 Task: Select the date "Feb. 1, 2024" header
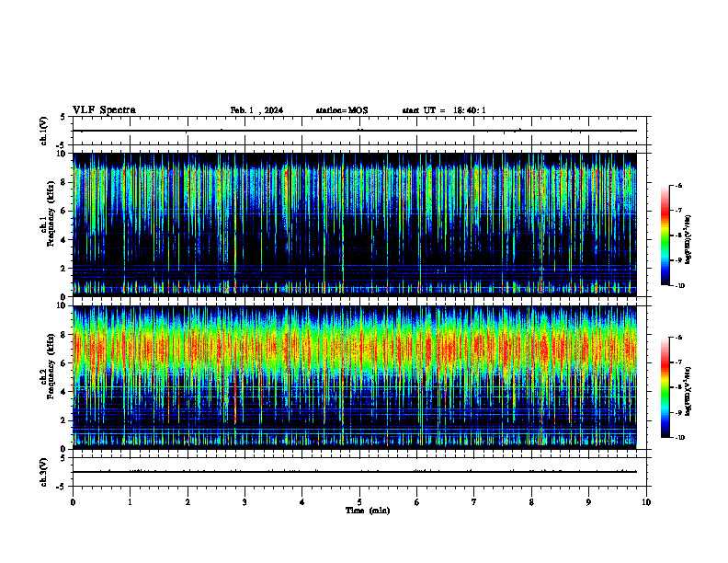[256, 110]
